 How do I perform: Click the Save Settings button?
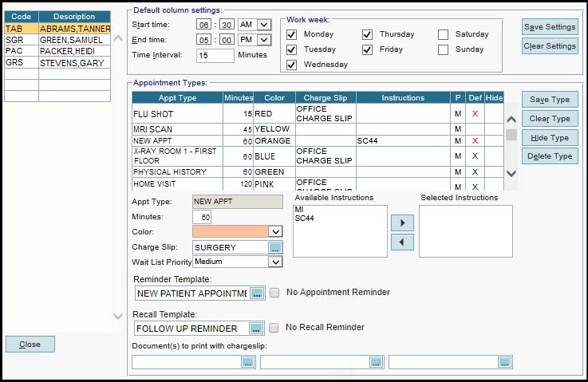tap(550, 28)
